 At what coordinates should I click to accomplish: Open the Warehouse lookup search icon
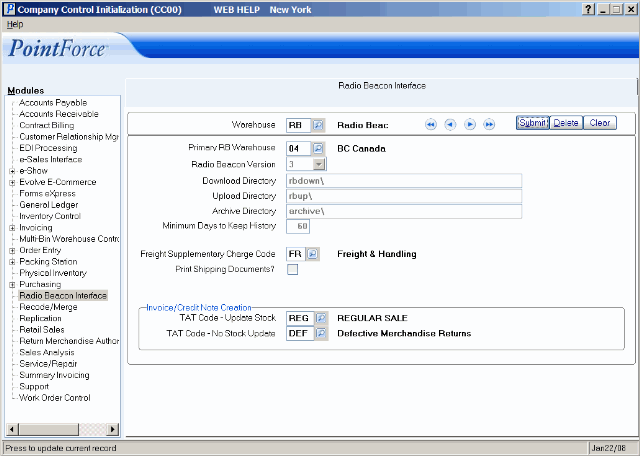coord(318,125)
